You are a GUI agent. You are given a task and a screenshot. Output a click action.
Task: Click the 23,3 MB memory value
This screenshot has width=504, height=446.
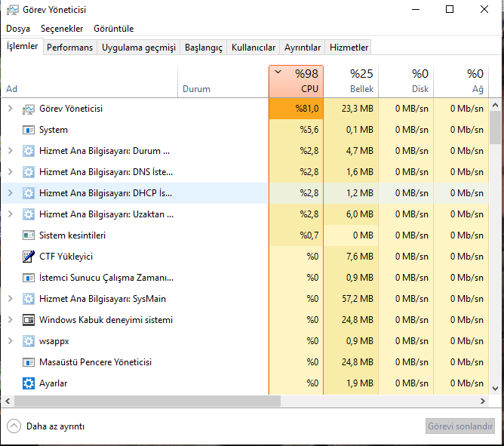(x=357, y=109)
